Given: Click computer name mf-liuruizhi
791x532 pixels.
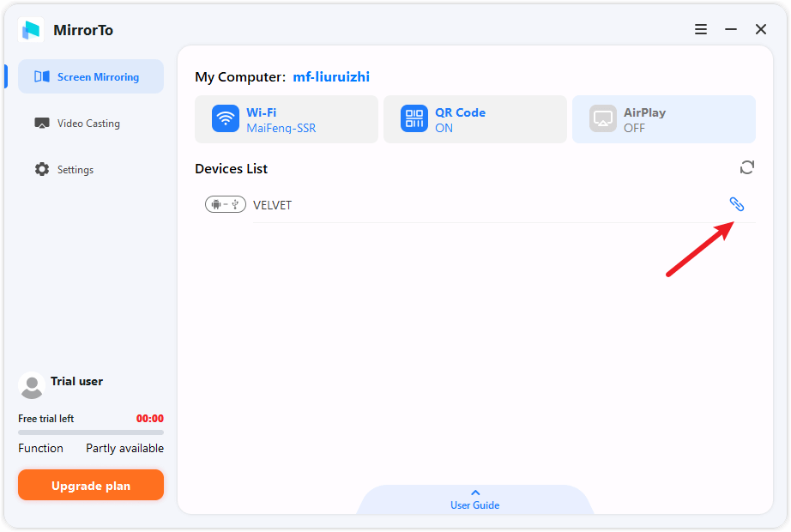Looking at the screenshot, I should coord(331,76).
